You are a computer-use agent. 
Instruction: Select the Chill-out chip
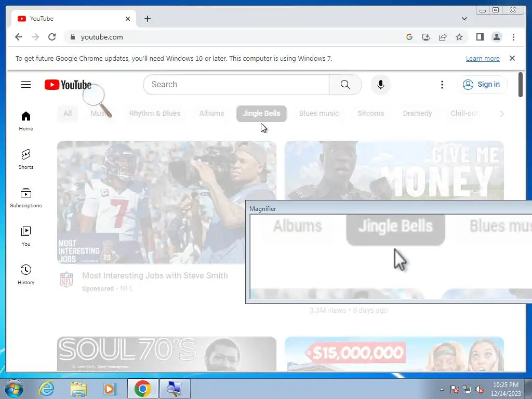coord(464,113)
